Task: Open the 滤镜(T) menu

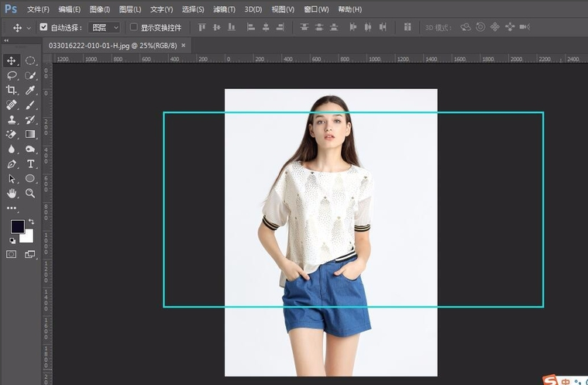Action: pos(223,9)
